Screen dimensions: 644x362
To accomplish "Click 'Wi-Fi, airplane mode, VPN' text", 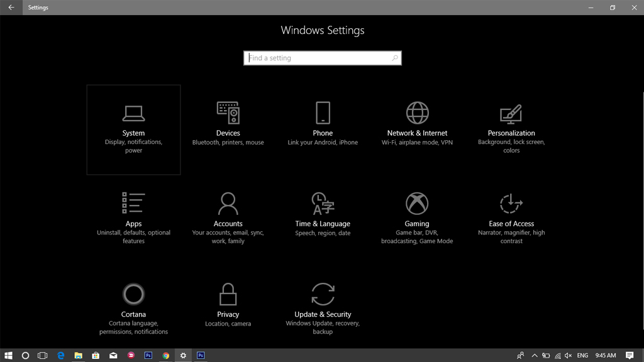I will 417,143.
